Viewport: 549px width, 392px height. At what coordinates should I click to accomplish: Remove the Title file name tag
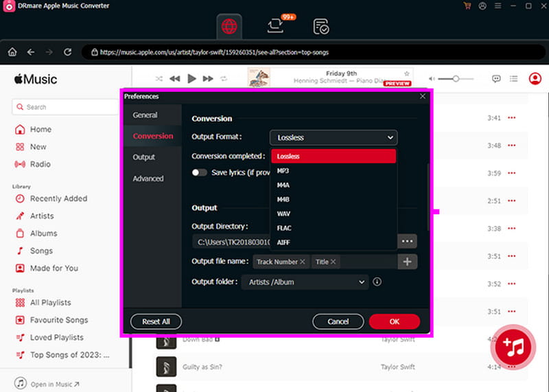[333, 262]
